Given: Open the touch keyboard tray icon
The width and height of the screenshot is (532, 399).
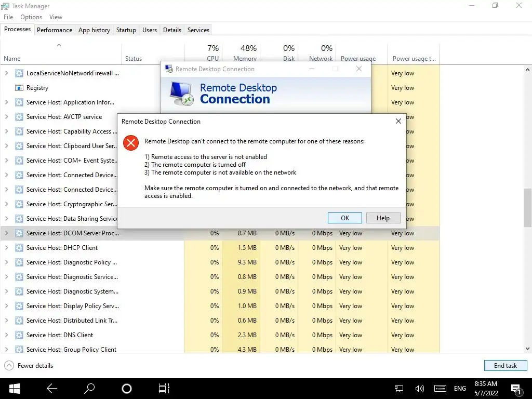Looking at the screenshot, I should click(440, 389).
